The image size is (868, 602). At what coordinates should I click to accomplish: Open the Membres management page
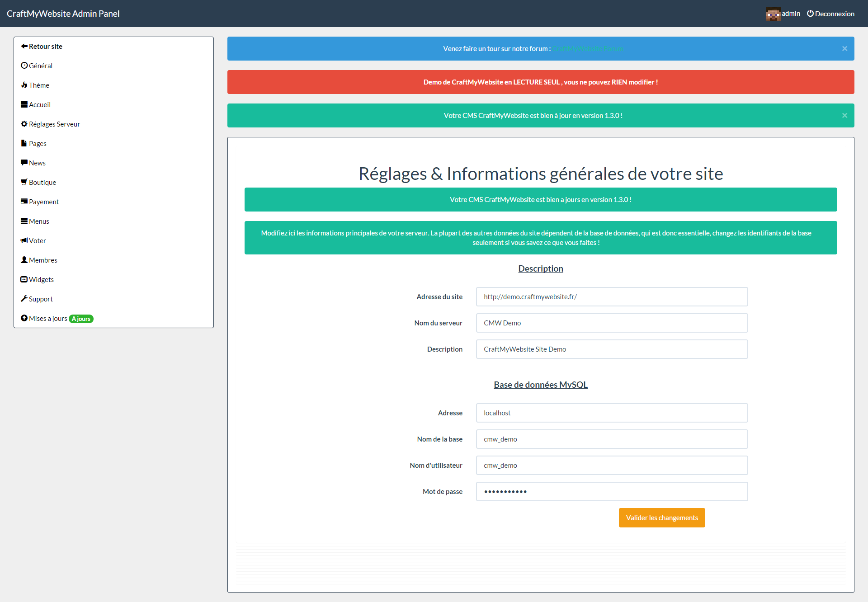(x=43, y=260)
